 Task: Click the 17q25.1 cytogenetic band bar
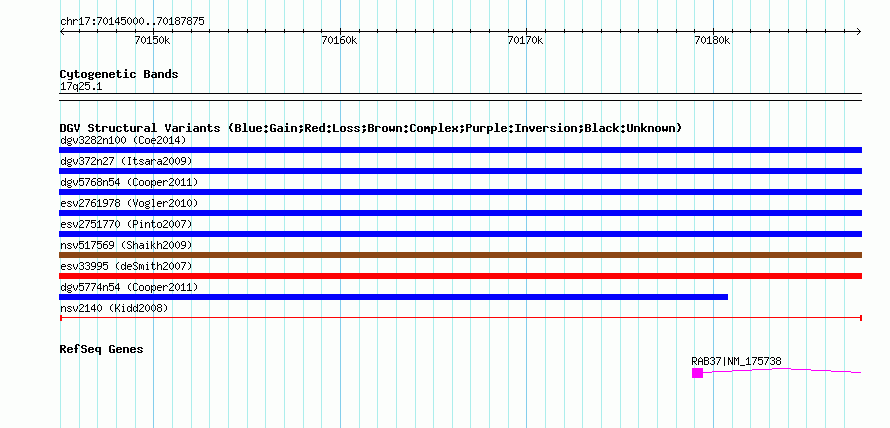460,97
